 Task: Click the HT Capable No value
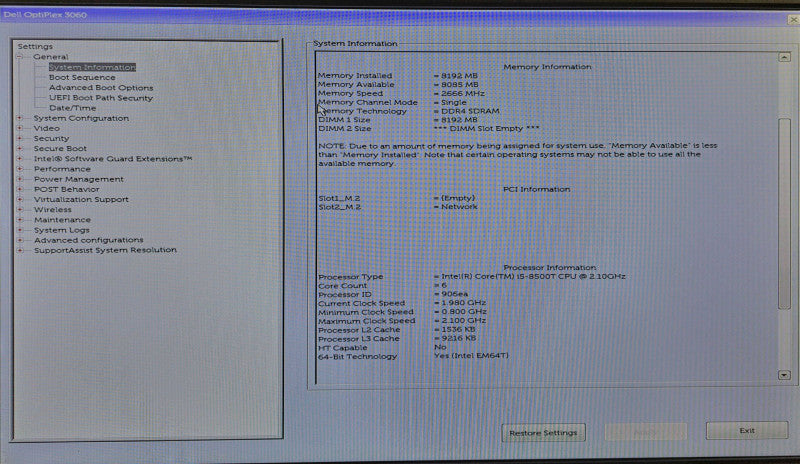coord(440,347)
